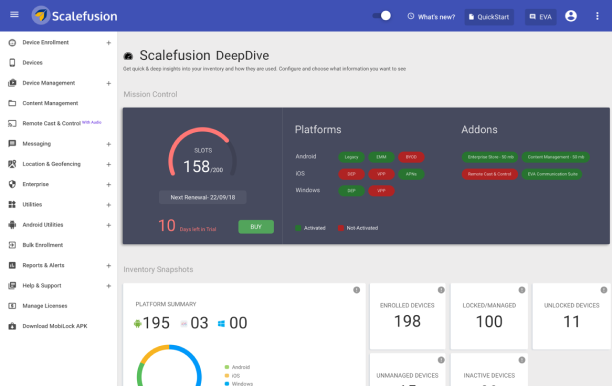The image size is (612, 386).
Task: Click info icon on Platform Summary card
Action: coord(356,290)
